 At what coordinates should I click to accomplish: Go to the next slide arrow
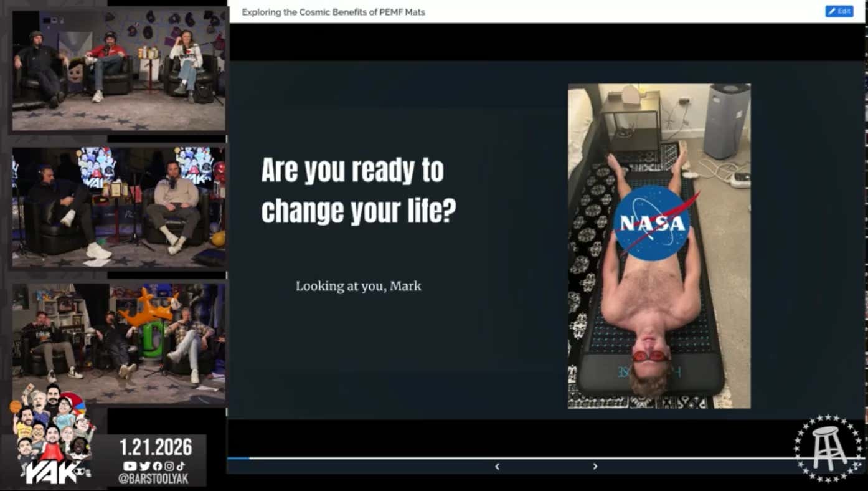(595, 466)
